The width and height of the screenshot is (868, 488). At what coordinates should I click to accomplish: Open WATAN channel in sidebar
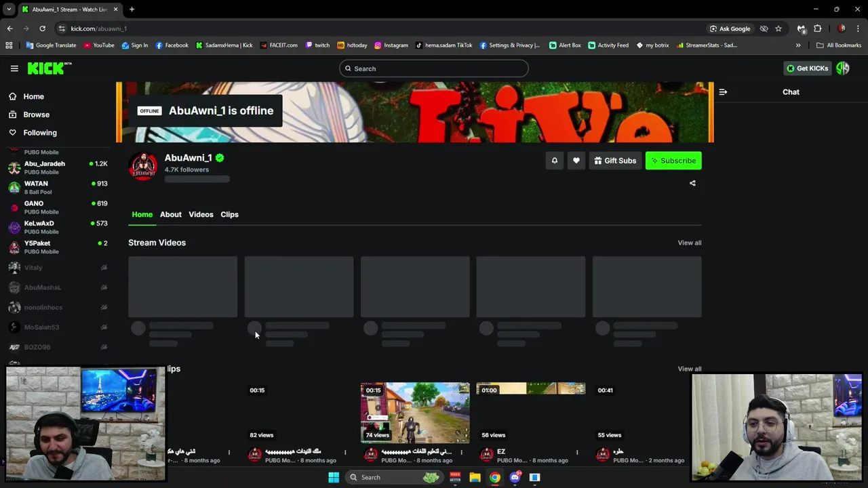58,187
